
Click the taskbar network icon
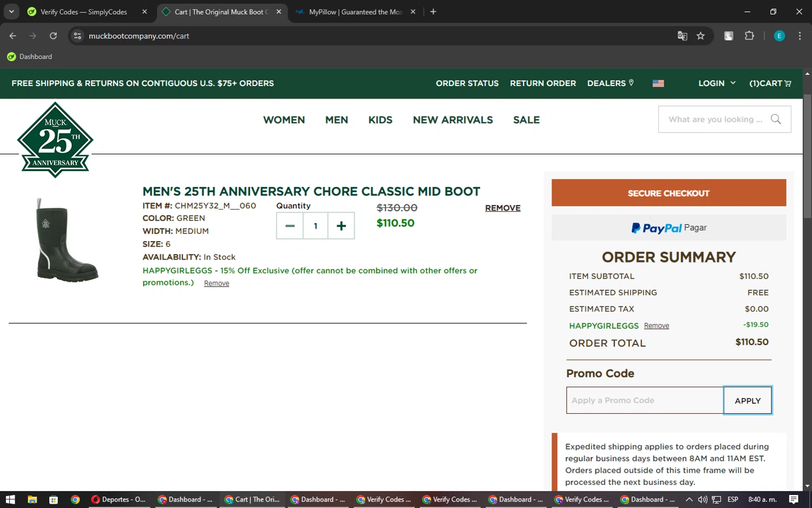(x=717, y=499)
